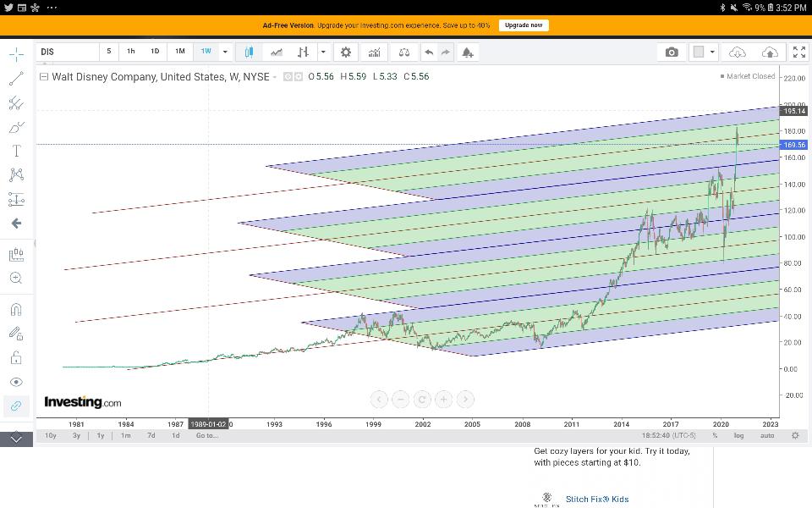
Task: Toggle log scale
Action: point(738,435)
